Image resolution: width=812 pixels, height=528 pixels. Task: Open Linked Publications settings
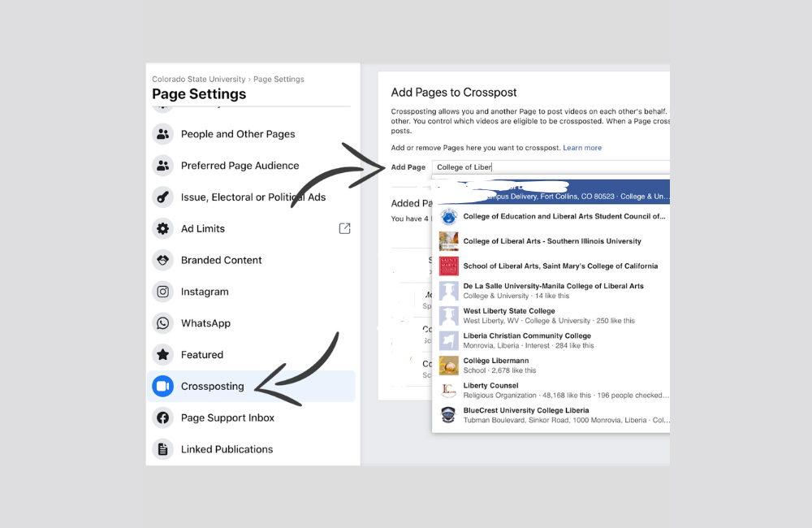point(227,449)
